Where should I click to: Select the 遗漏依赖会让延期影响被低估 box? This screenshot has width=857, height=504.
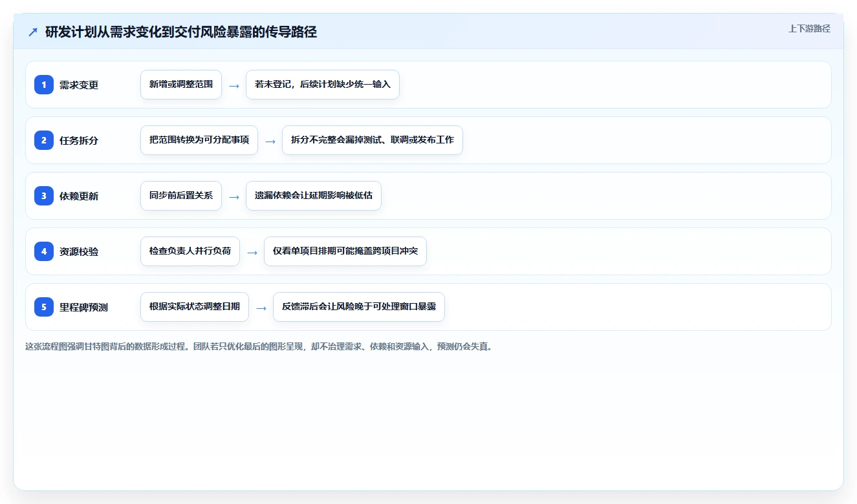(x=314, y=196)
